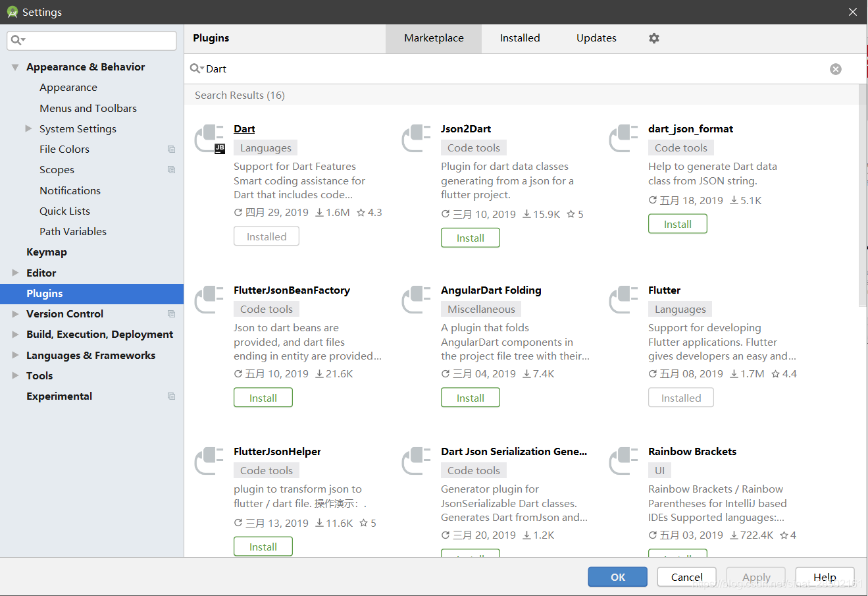Click the Miscellaneous tag under AngularDart Folding
This screenshot has width=868, height=596.
481,310
